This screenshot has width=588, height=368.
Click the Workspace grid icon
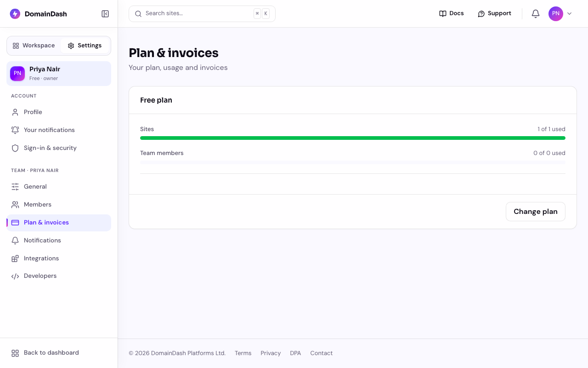click(16, 46)
